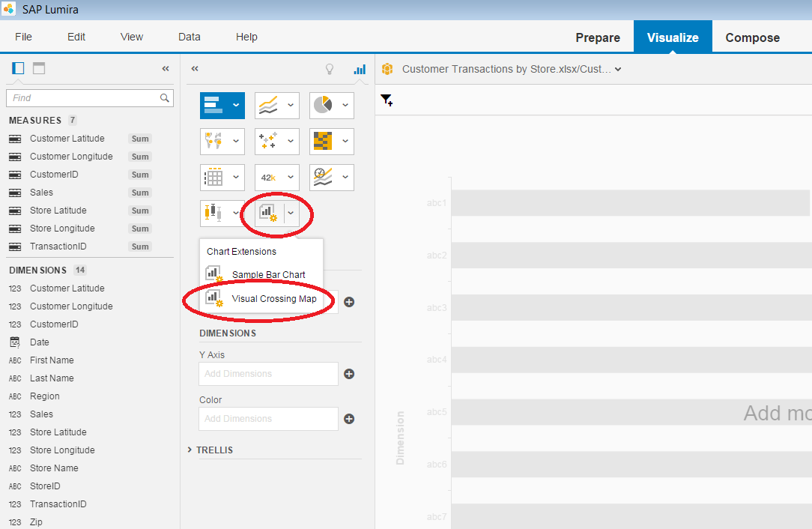Choose Visual Crossing Map extension
Viewport: 812px width, 529px height.
[x=261, y=298]
